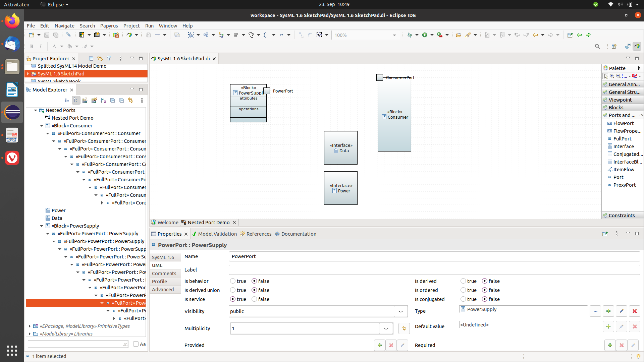Set Is service to false

[x=254, y=299]
